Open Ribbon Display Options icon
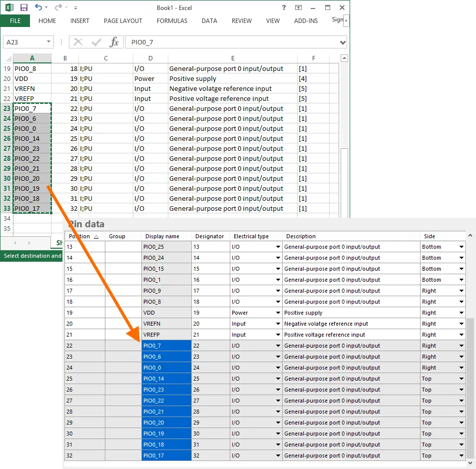Viewport: 476px width, 469px height. tap(298, 7)
